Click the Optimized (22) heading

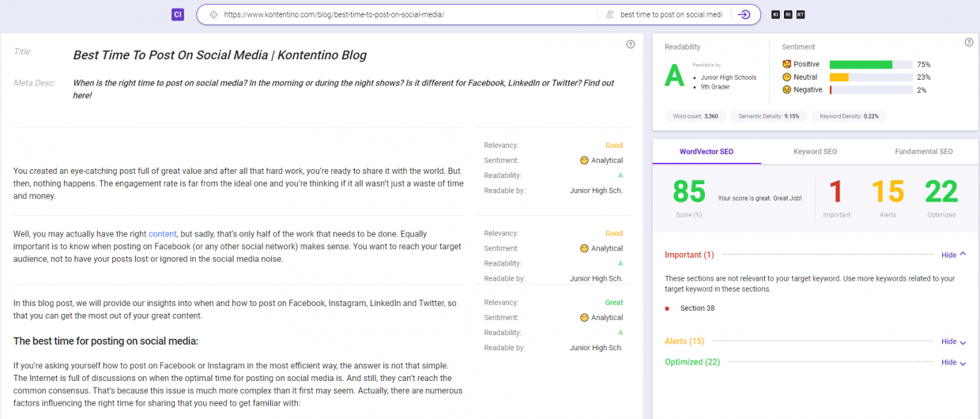point(692,362)
